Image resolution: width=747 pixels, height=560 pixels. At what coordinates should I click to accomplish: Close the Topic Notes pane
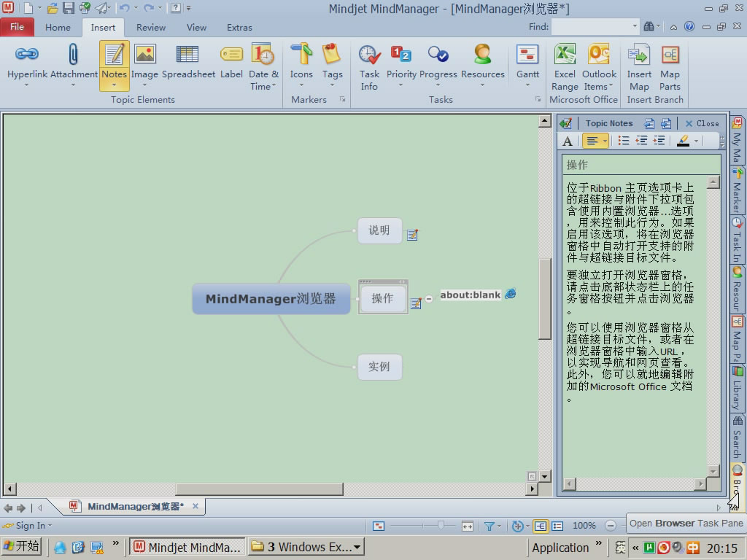(703, 123)
